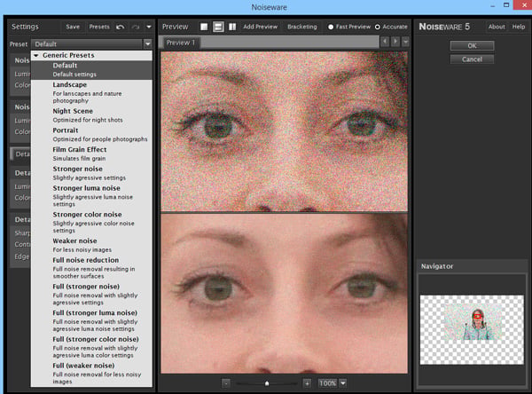Zoom in with the plus button
The height and width of the screenshot is (394, 532).
[x=307, y=383]
